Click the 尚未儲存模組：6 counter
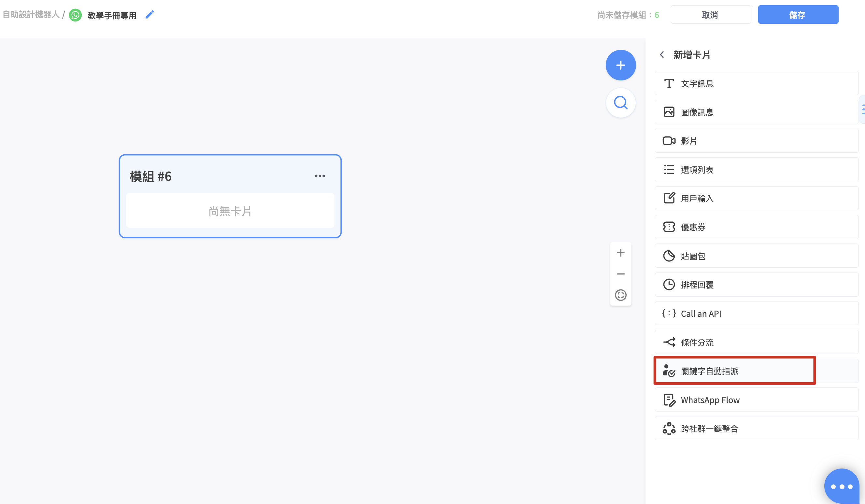Screen dimensions: 865x504 [x=628, y=15]
